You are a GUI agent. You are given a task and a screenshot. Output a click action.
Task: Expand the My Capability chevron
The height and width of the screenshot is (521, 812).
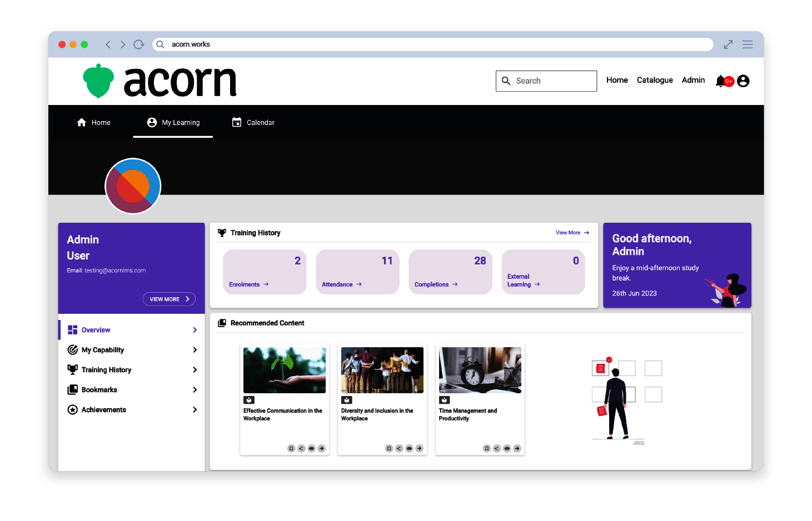point(195,350)
